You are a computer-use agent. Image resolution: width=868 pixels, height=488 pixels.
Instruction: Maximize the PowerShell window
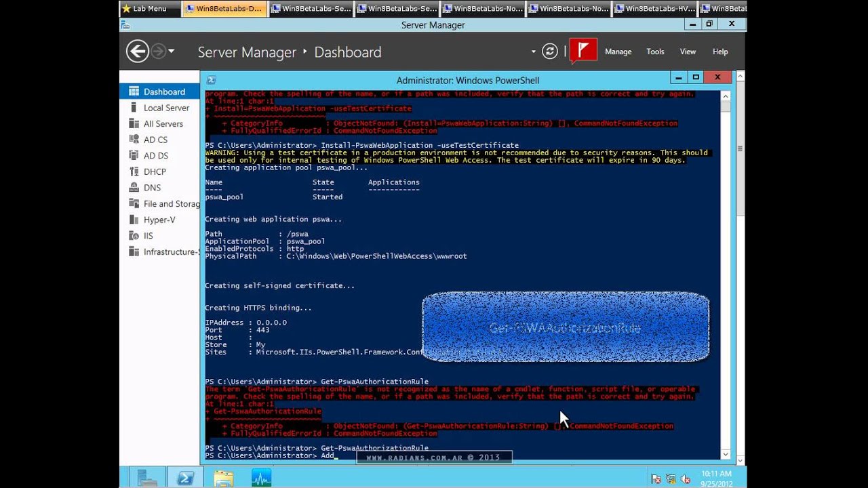696,77
